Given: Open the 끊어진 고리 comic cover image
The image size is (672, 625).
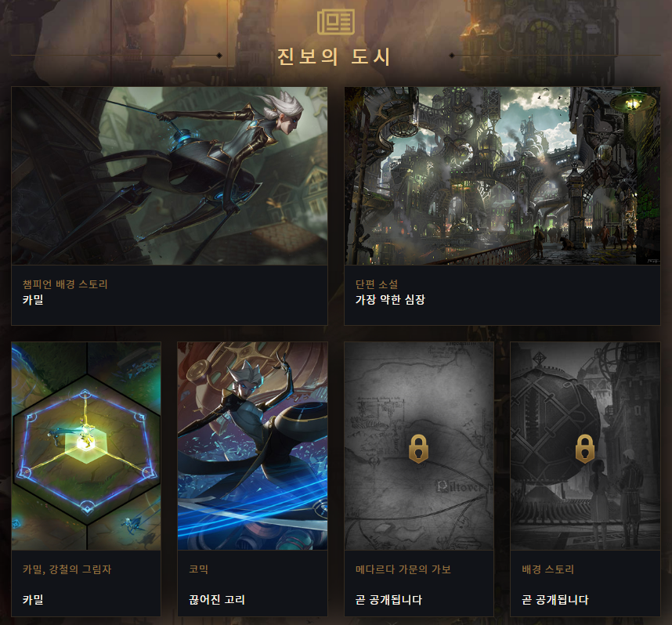Looking at the screenshot, I should (252, 446).
